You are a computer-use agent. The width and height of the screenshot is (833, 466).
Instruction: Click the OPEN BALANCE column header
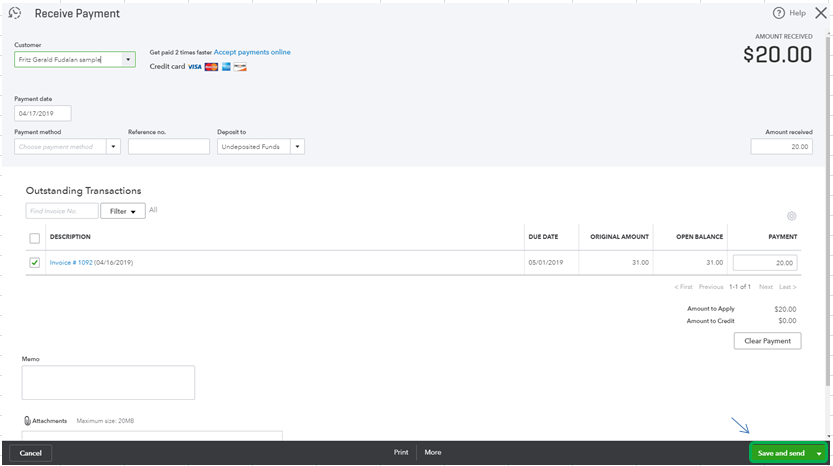tap(699, 236)
